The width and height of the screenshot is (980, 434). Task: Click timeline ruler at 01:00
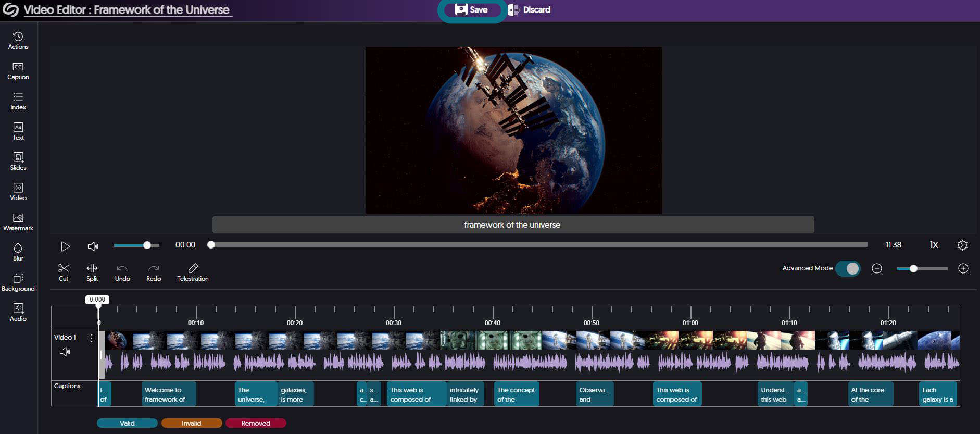[690, 323]
